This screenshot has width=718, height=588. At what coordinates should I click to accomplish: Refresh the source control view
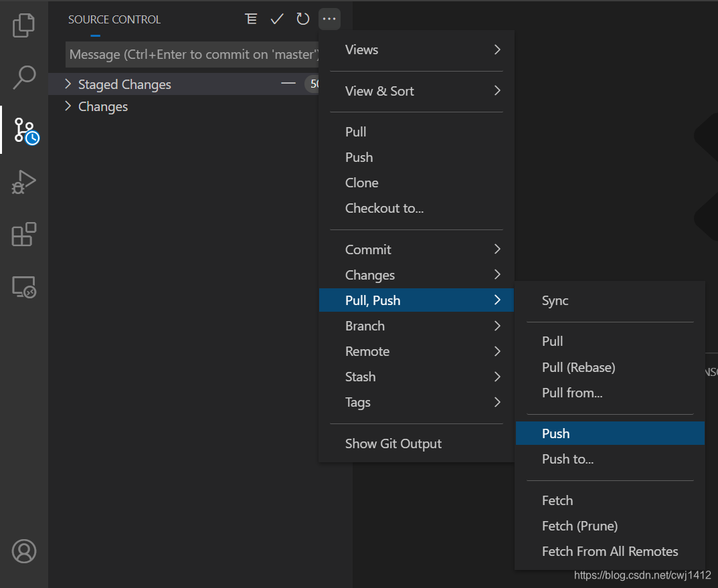(x=302, y=19)
